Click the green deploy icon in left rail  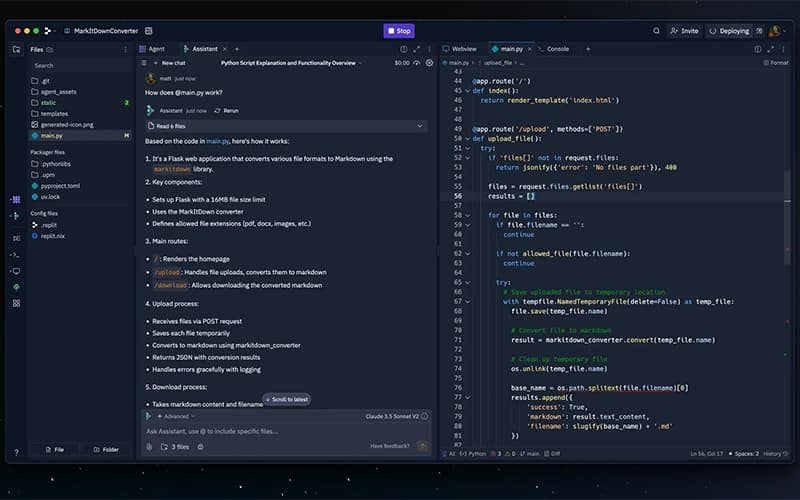click(16, 287)
